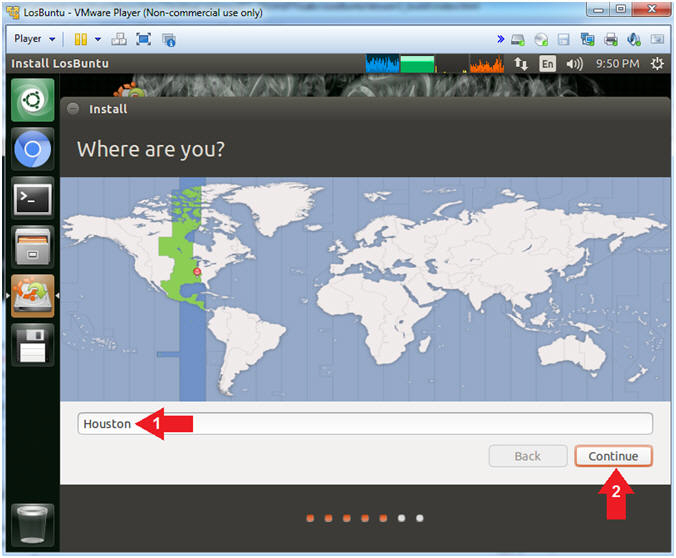Open the system gear session menu

pos(657,64)
